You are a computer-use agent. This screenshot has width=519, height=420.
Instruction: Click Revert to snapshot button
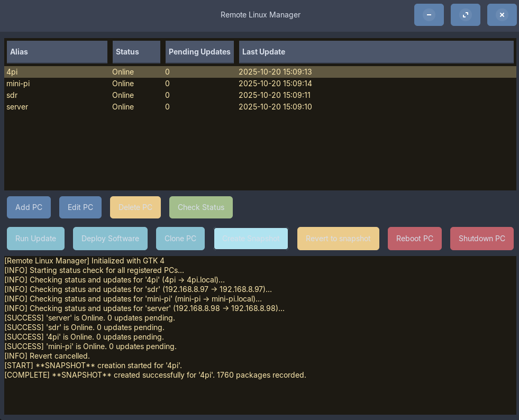click(x=338, y=239)
